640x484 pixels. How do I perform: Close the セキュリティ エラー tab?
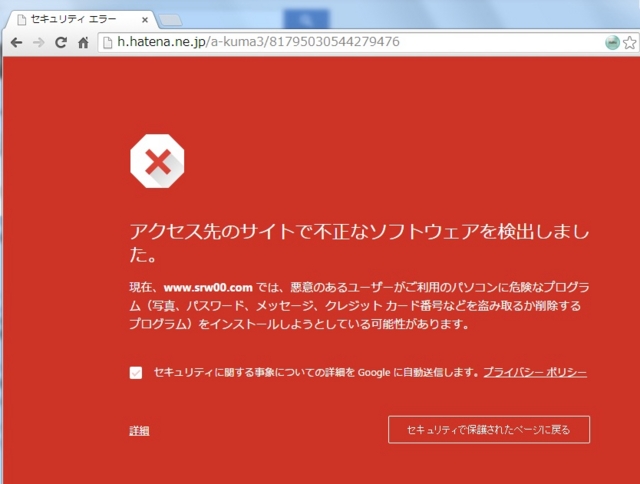tap(144, 20)
